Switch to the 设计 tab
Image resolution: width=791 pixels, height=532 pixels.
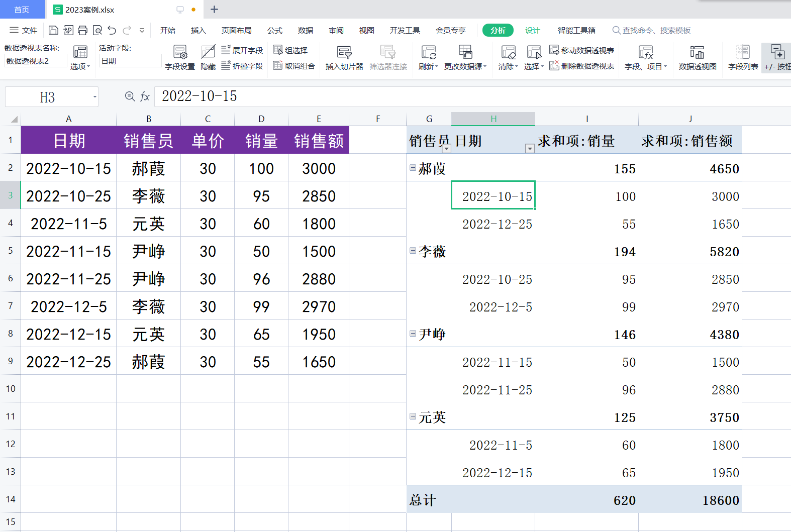pyautogui.click(x=533, y=30)
